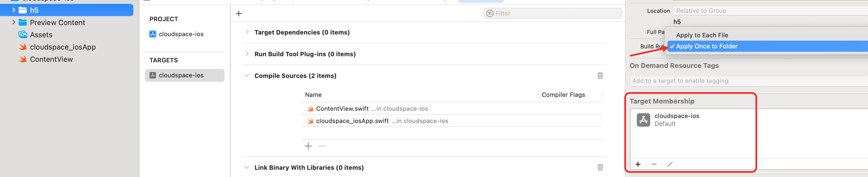Collapse the Compile Sources section
This screenshot has height=177, width=868.
[247, 76]
